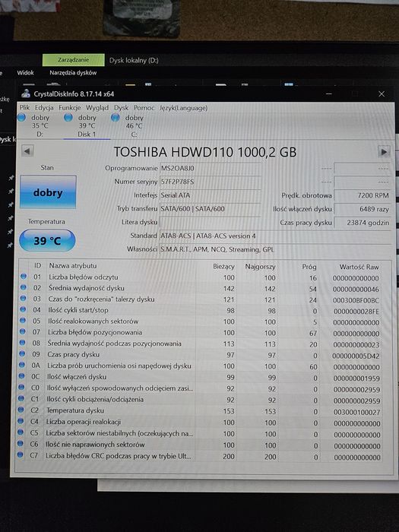Click the blue health orb above D:
This screenshot has height=532, width=399.
(21, 118)
